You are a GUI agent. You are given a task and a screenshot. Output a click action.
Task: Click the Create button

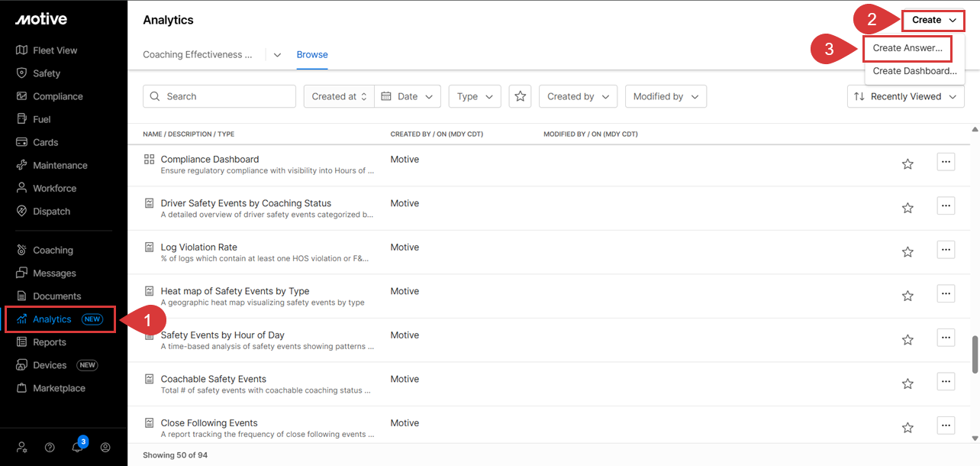point(933,20)
